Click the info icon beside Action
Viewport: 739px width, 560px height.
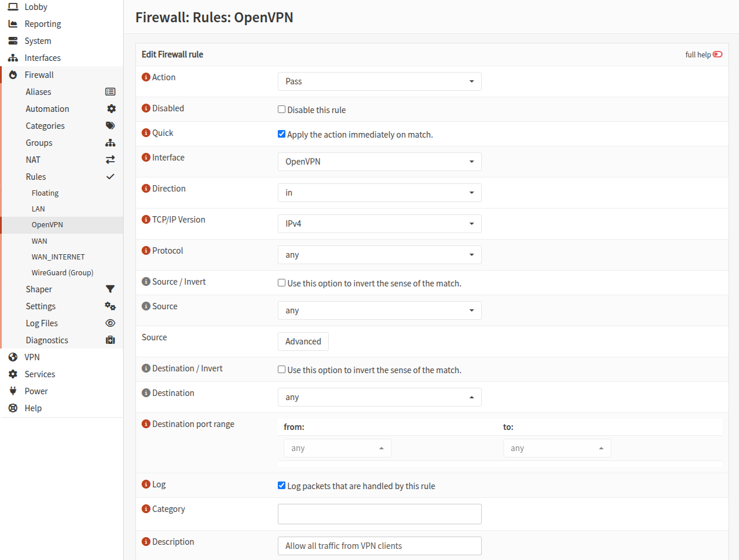(x=146, y=77)
